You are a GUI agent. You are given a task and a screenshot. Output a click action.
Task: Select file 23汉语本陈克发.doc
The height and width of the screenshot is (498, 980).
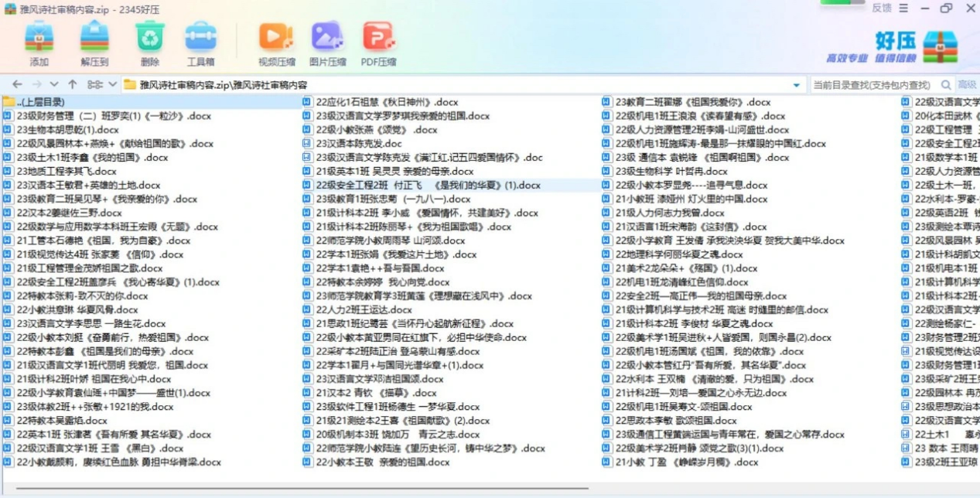[359, 144]
